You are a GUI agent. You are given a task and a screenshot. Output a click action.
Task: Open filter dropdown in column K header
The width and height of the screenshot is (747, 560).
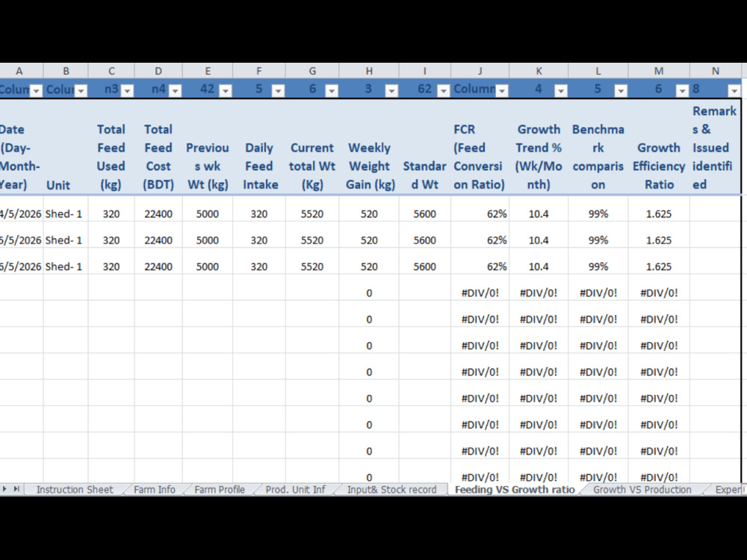(561, 90)
